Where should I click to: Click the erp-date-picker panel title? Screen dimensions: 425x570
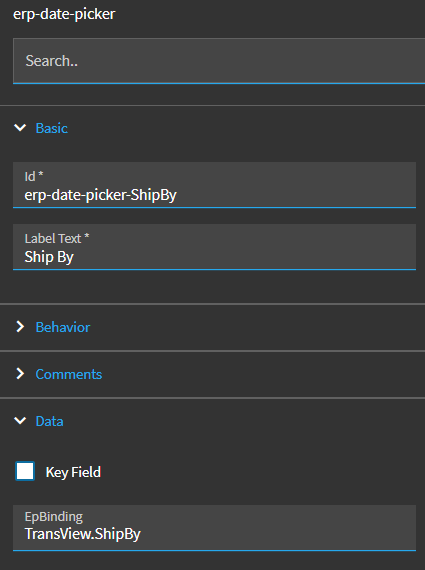(64, 14)
